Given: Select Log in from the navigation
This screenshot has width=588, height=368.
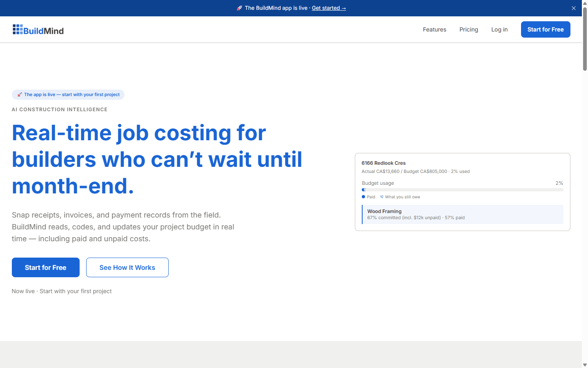Looking at the screenshot, I should pyautogui.click(x=499, y=29).
